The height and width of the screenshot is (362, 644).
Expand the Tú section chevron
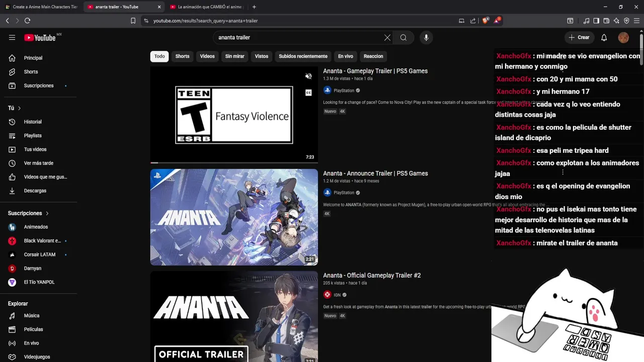point(20,108)
